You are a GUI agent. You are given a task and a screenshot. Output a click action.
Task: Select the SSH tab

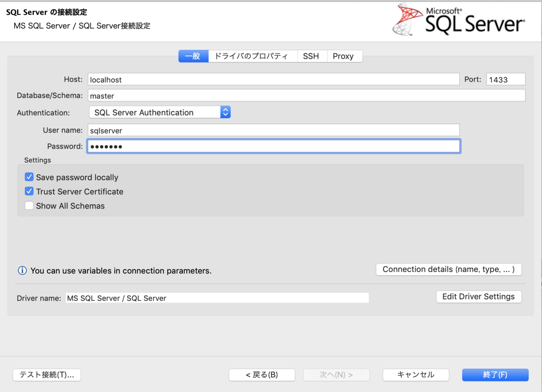[311, 56]
